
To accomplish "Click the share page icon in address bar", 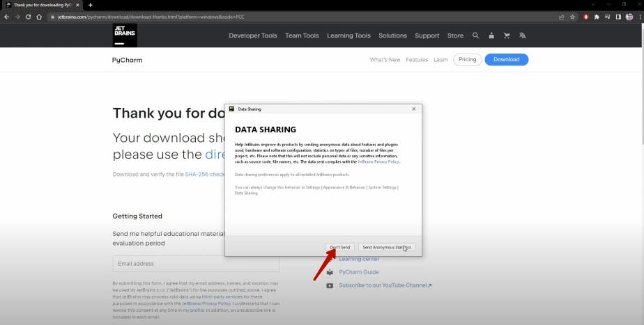I will [x=562, y=17].
